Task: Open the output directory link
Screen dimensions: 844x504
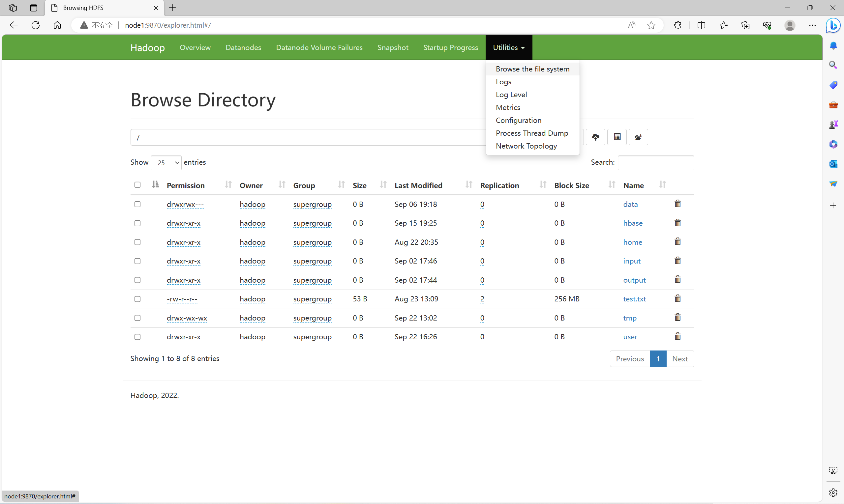Action: (x=634, y=280)
